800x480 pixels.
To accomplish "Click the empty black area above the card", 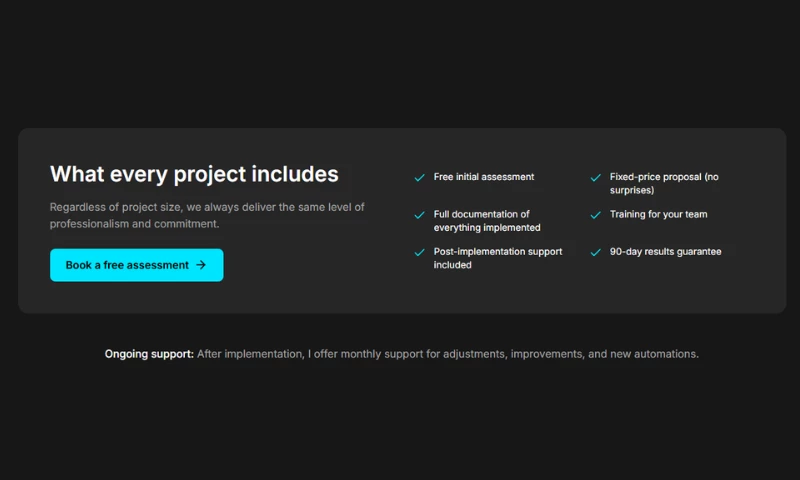I will pyautogui.click(x=400, y=60).
